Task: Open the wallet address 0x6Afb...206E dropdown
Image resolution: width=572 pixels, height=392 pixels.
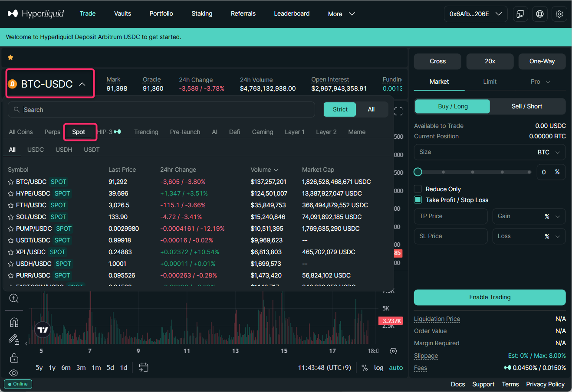Action: (x=475, y=14)
